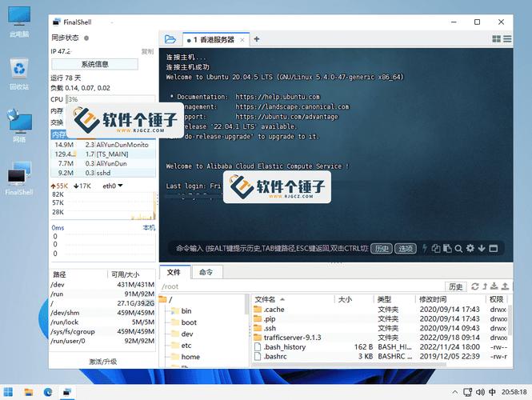Open File Explorer from the taskbar

pyautogui.click(x=29, y=392)
